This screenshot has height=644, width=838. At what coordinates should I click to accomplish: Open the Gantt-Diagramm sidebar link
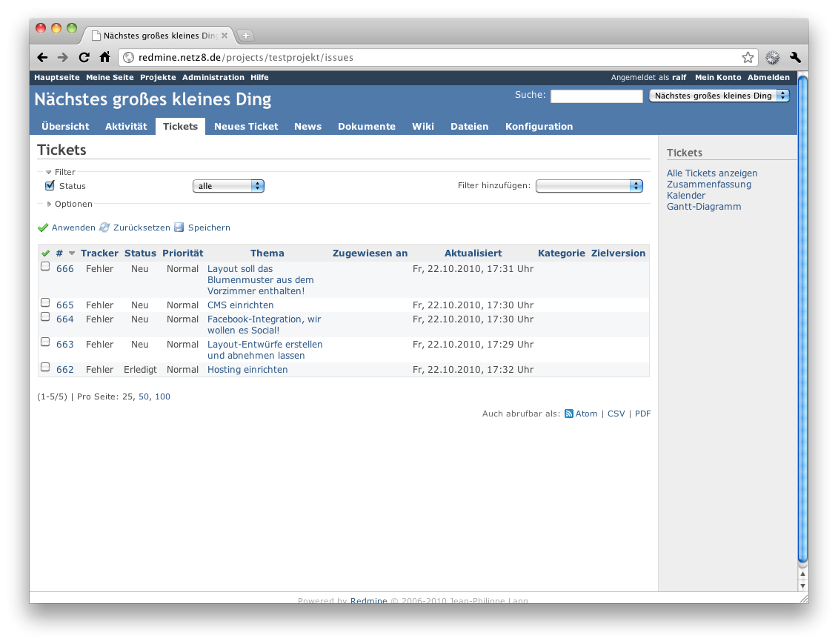click(x=704, y=206)
